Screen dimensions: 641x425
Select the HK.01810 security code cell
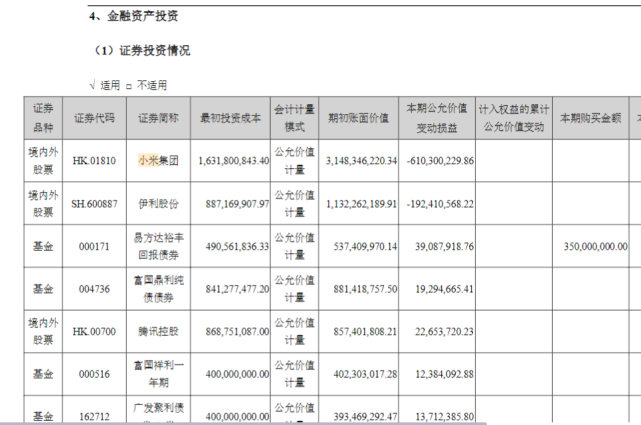pyautogui.click(x=94, y=161)
